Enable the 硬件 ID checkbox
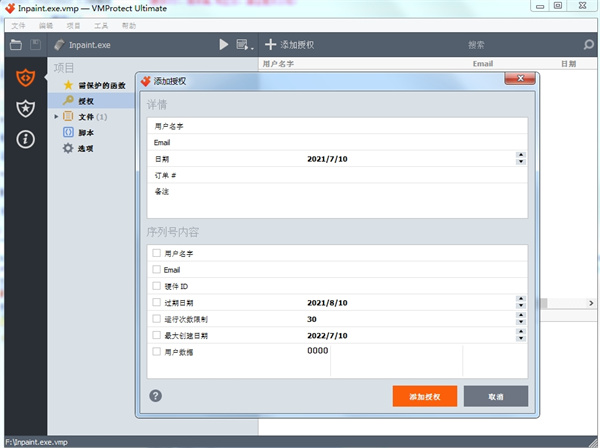The height and width of the screenshot is (448, 600). tap(156, 286)
